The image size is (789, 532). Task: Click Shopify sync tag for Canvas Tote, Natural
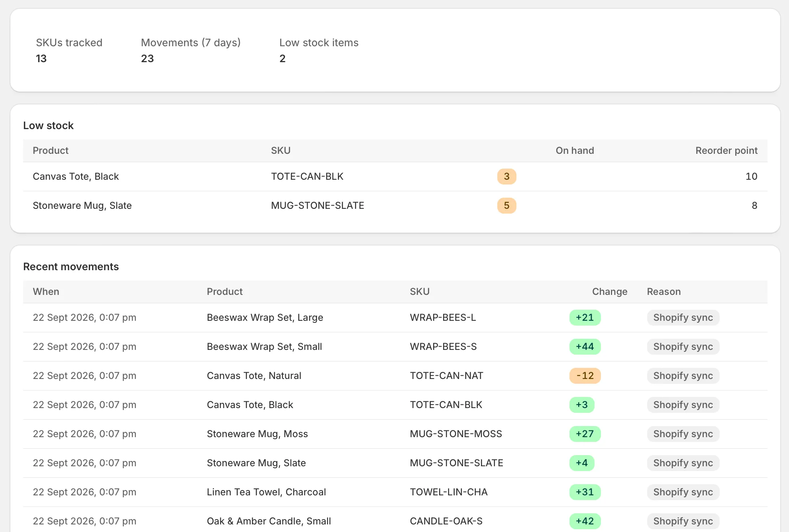click(x=683, y=376)
